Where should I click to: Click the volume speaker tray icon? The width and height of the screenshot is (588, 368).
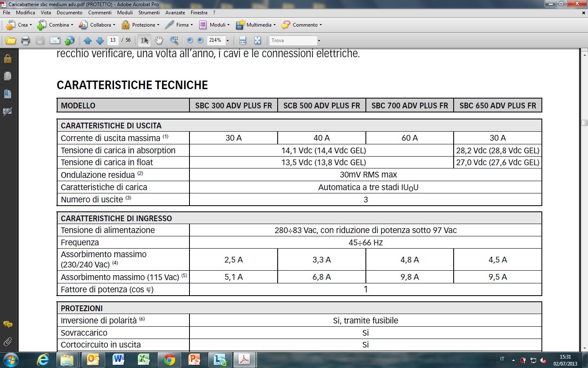click(x=543, y=360)
